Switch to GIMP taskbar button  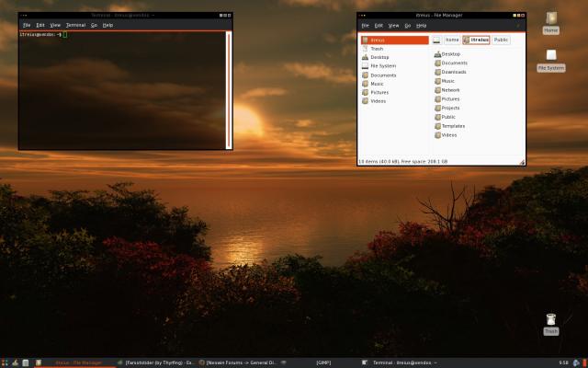pos(319,362)
